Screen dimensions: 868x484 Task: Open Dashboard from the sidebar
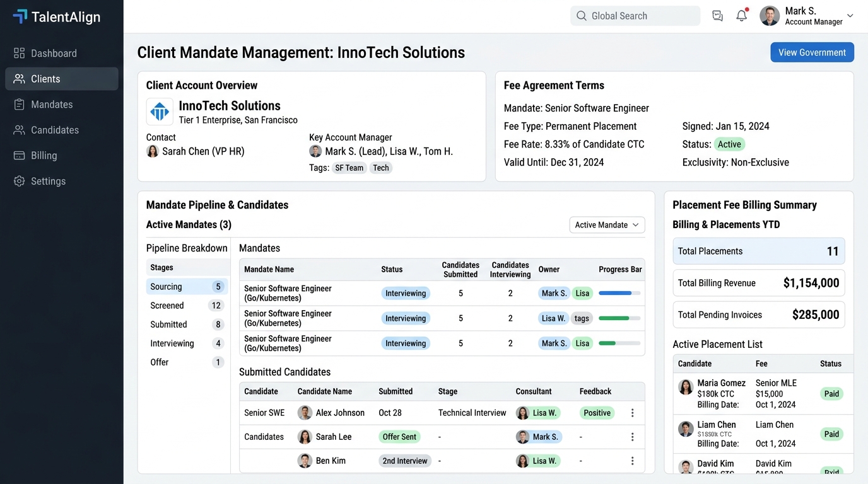click(x=62, y=54)
